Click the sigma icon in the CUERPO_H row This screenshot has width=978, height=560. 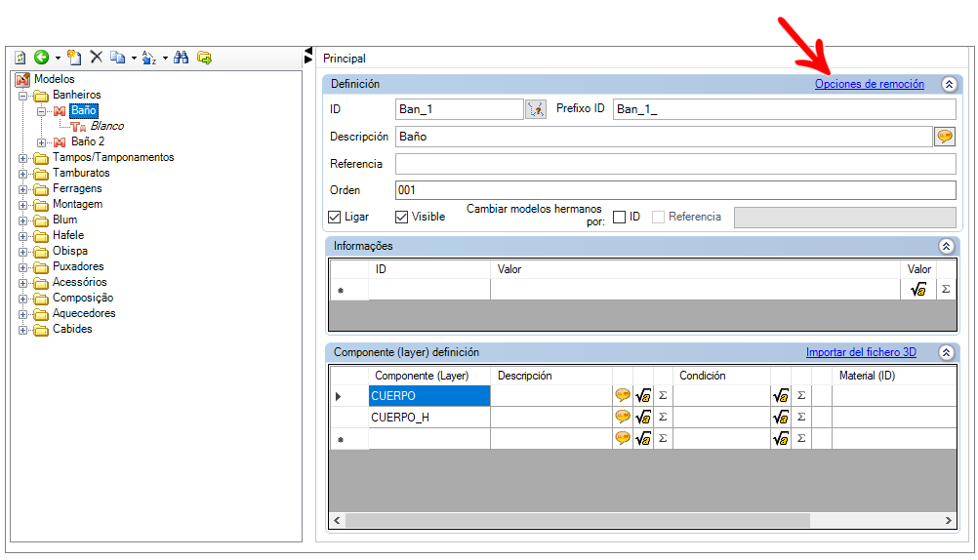tap(663, 417)
